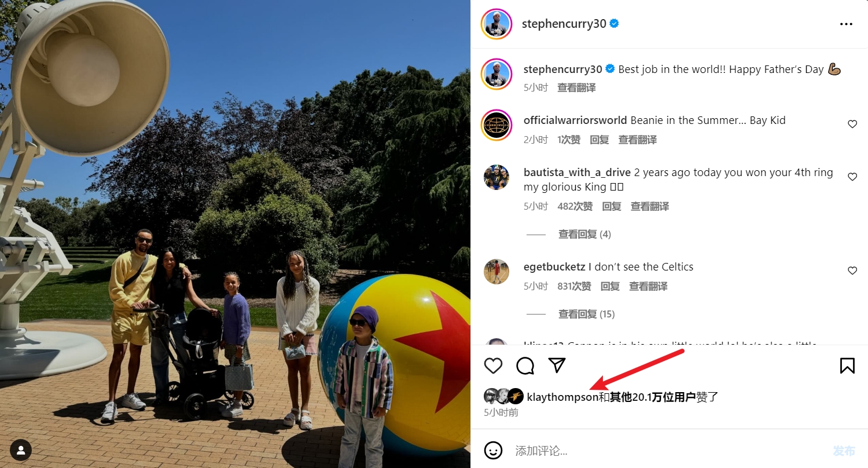This screenshot has width=868, height=468.
Task: Open the klaythompson profile link
Action: tap(562, 397)
